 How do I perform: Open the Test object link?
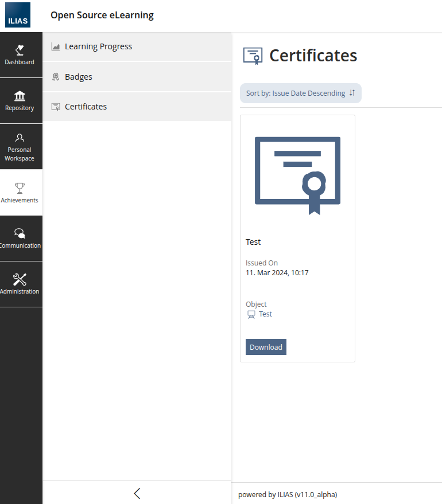(x=265, y=314)
